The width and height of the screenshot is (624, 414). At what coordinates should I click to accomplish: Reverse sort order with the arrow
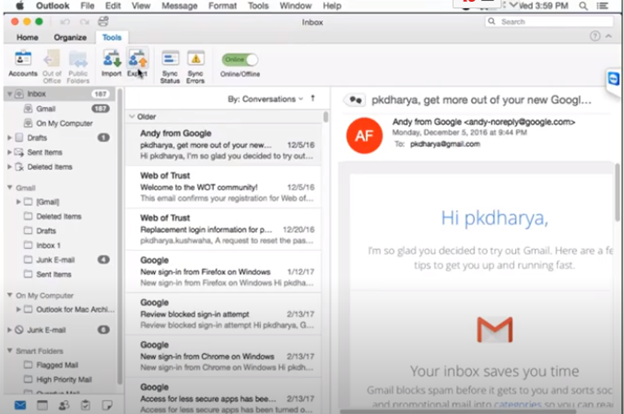[x=313, y=98]
